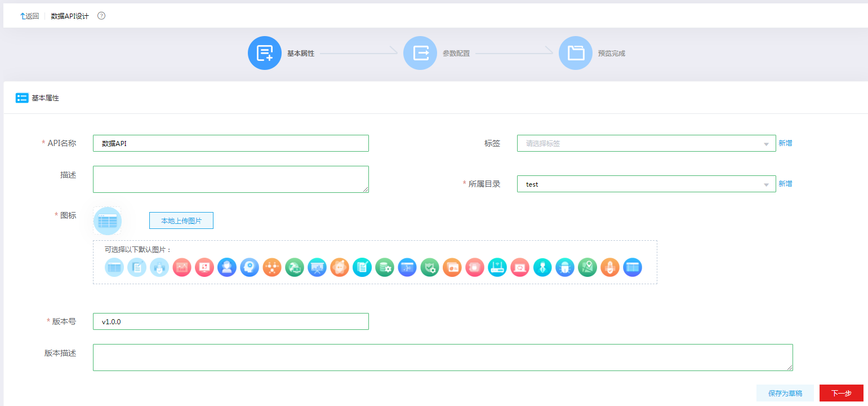Jump to the 预览完成 folder step icon

pos(576,53)
